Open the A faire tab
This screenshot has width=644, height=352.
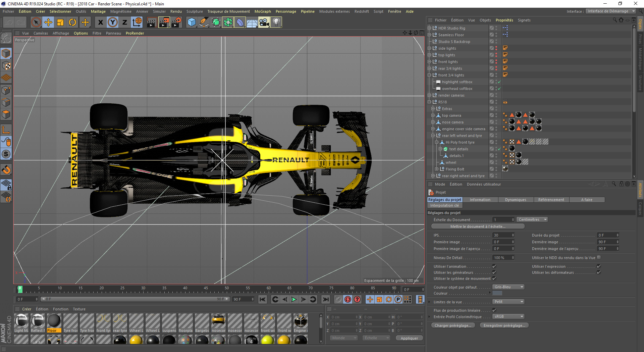(587, 200)
